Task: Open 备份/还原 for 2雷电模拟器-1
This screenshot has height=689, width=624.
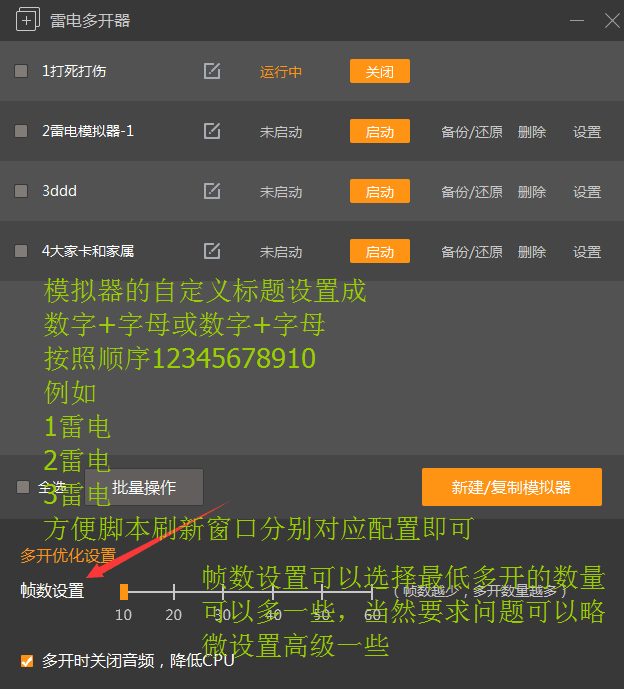Action: [472, 132]
